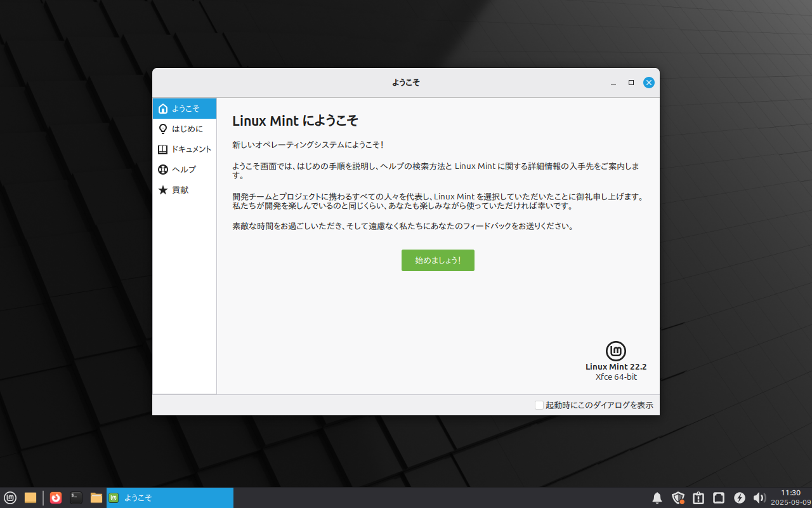Open the はじめに section in sidebar
The height and width of the screenshot is (508, 812).
(x=185, y=129)
